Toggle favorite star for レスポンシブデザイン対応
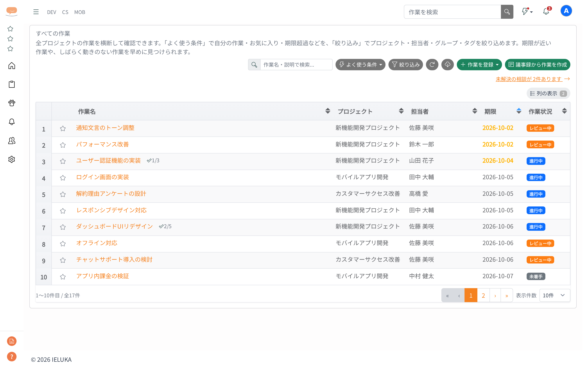 tap(63, 211)
